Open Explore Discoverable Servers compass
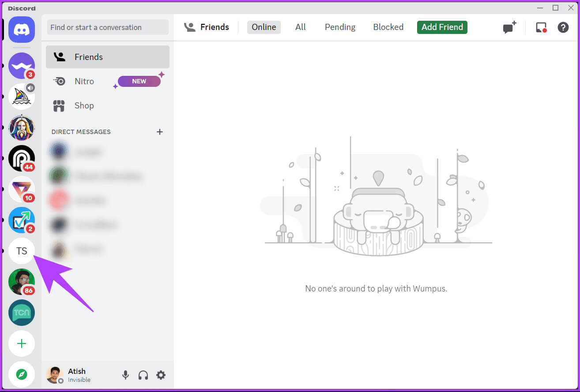 (x=22, y=374)
